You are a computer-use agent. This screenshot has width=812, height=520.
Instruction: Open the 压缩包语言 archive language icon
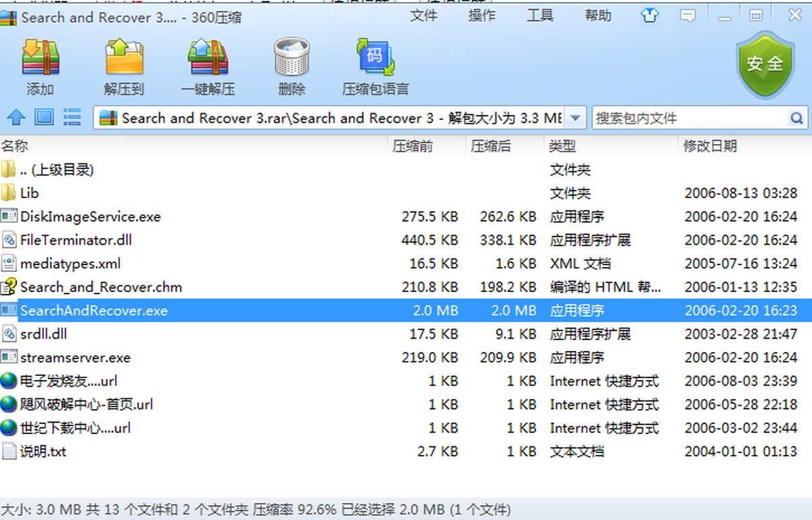coord(376,57)
